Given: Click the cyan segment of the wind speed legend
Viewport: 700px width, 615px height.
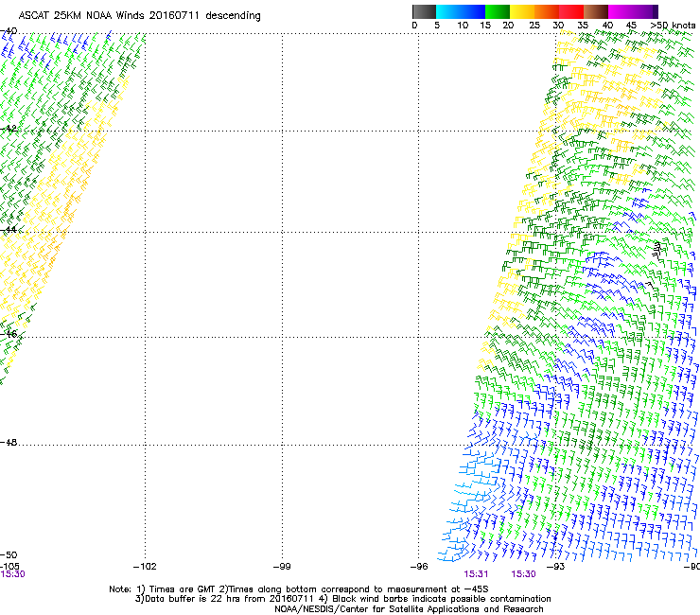Looking at the screenshot, I should coord(447,11).
